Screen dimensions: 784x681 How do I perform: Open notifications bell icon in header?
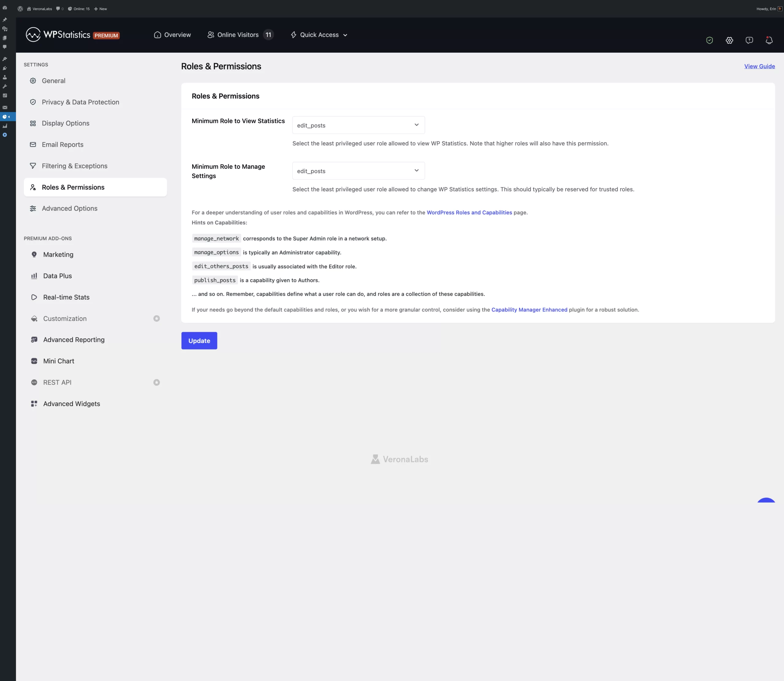click(769, 40)
